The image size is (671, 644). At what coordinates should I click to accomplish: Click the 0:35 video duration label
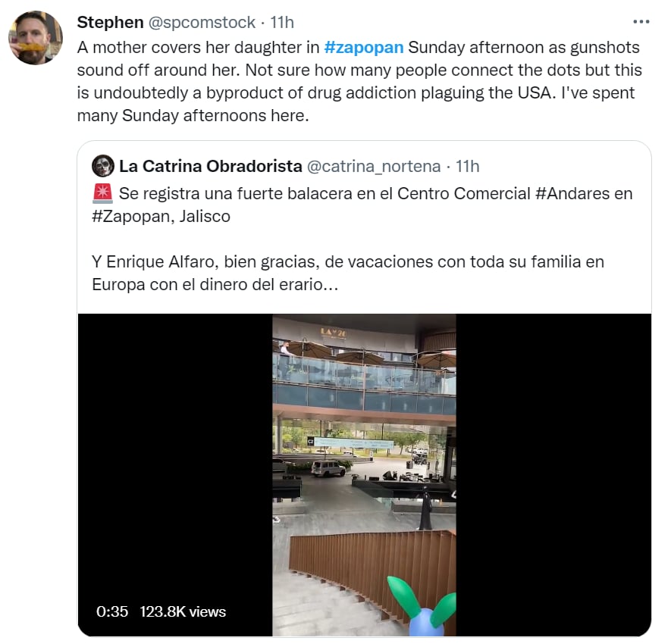click(x=112, y=611)
